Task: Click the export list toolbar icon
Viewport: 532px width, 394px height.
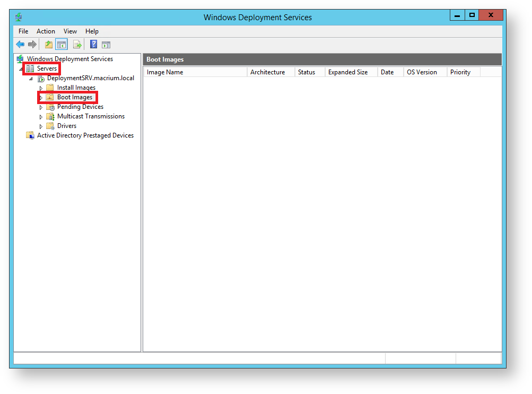Action: [x=77, y=45]
